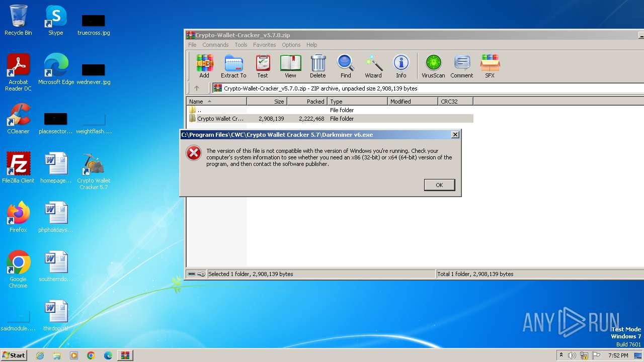644x362 pixels.
Task: Open the Favorites menu
Action: click(x=265, y=45)
